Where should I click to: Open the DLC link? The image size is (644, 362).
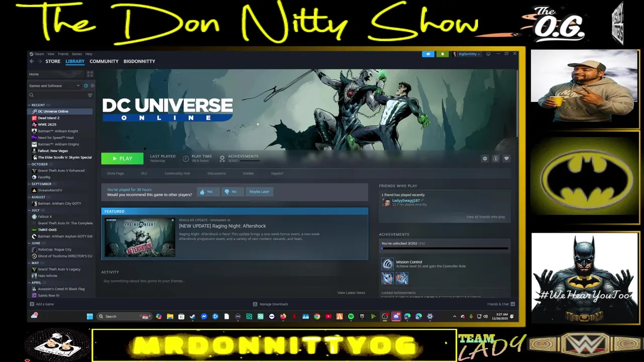(x=144, y=173)
